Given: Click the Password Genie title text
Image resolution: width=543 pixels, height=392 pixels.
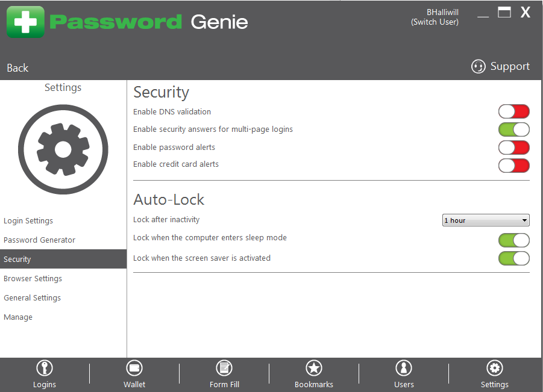Looking at the screenshot, I should pyautogui.click(x=149, y=22).
